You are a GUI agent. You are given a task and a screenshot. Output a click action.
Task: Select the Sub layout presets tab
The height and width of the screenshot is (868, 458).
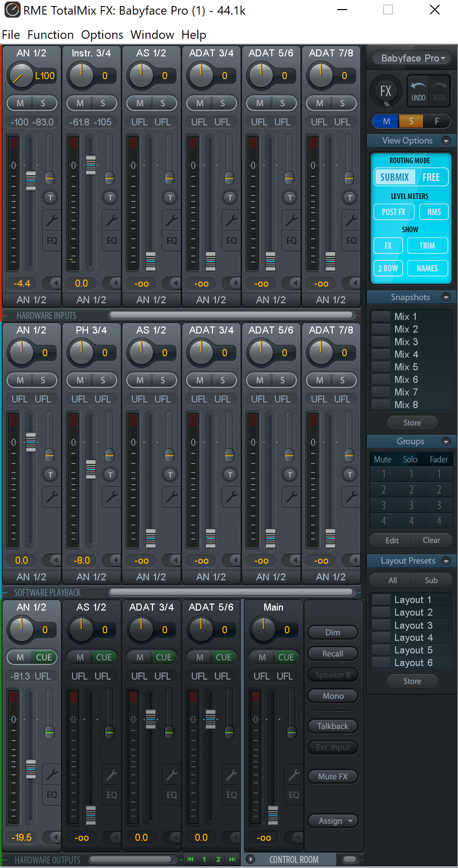tap(431, 580)
